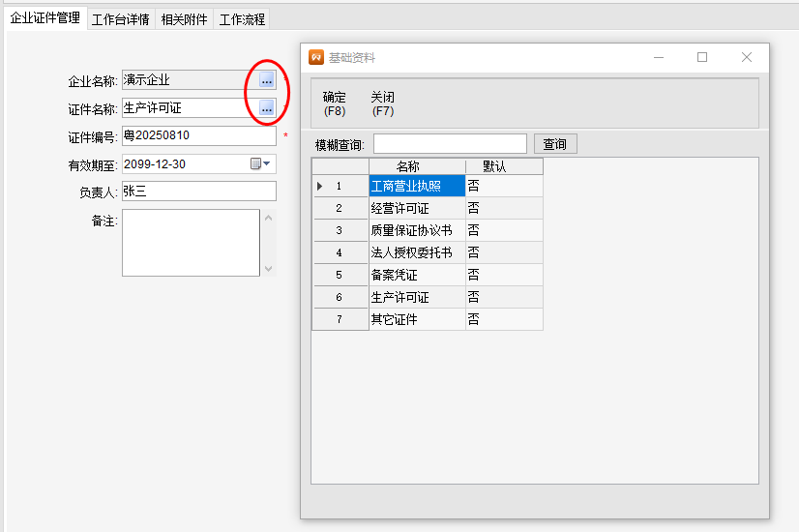Image resolution: width=799 pixels, height=532 pixels.
Task: Click the 模糊查询 search input field
Action: tap(450, 144)
